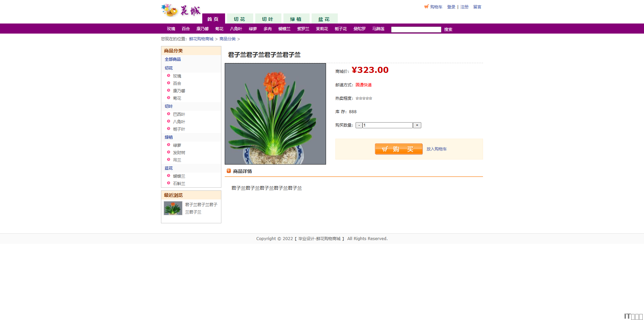Select 蝴蝶兰 in the purple menu bar

click(284, 29)
